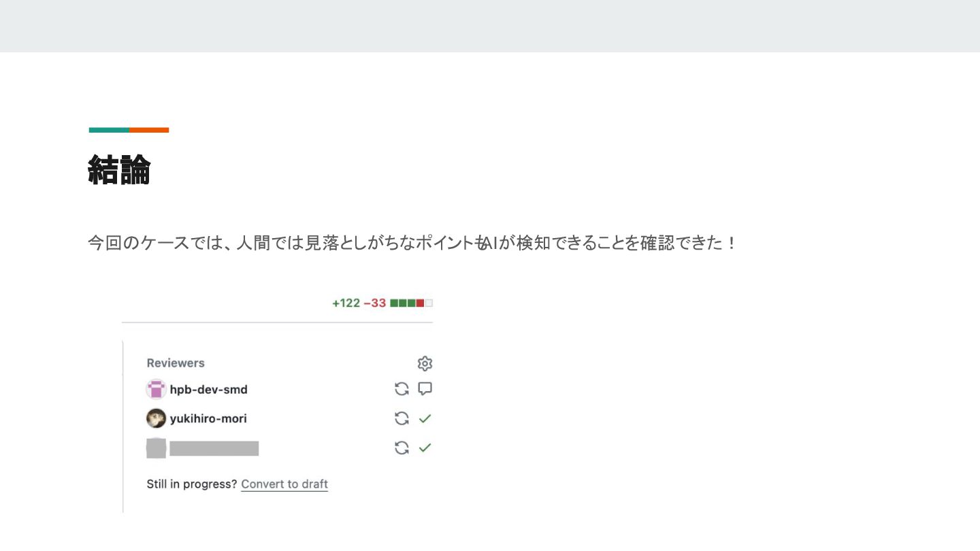
Task: Re-request review from hpb-dev-smd
Action: [402, 389]
